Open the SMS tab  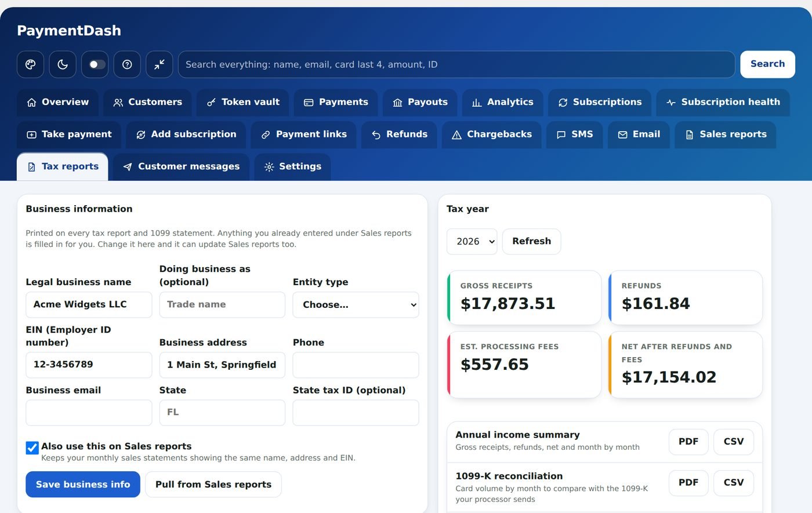pos(575,134)
